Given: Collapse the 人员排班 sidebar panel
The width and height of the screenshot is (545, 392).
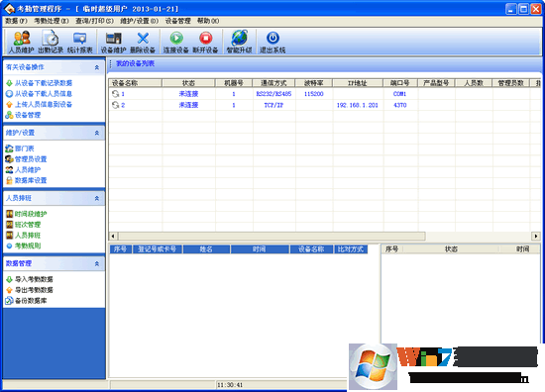Looking at the screenshot, I should click(97, 198).
